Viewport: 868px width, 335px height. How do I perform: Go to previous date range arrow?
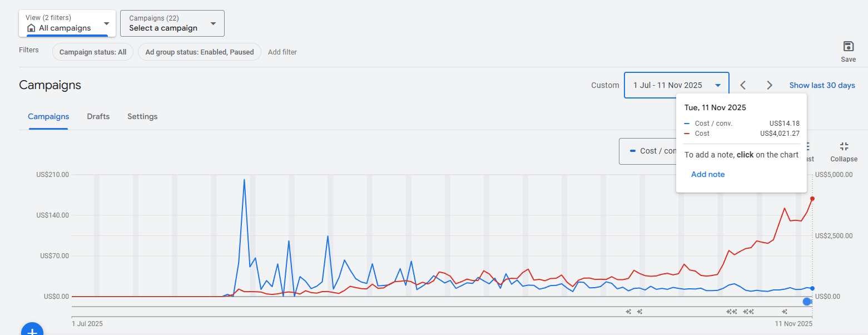743,85
